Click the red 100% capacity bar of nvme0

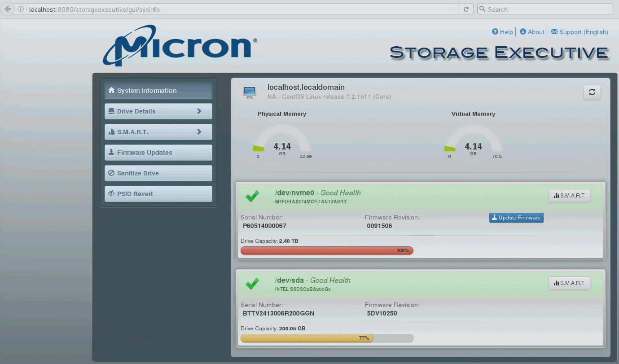327,250
